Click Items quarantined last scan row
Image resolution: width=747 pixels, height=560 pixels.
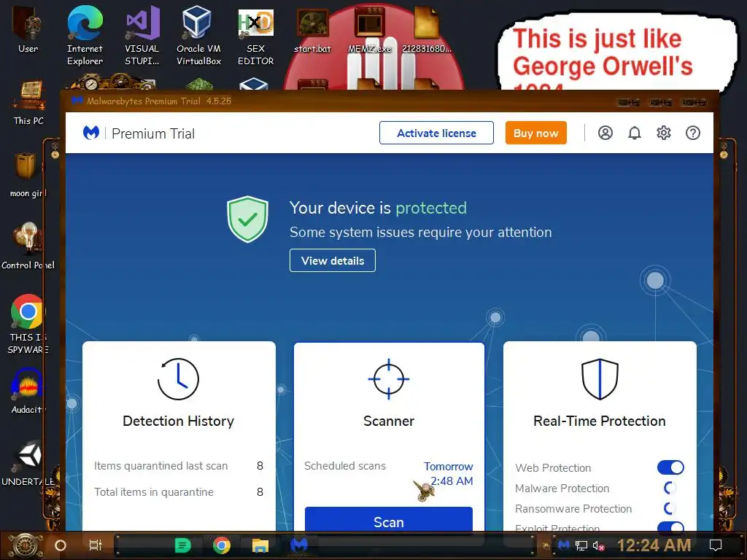tap(179, 466)
